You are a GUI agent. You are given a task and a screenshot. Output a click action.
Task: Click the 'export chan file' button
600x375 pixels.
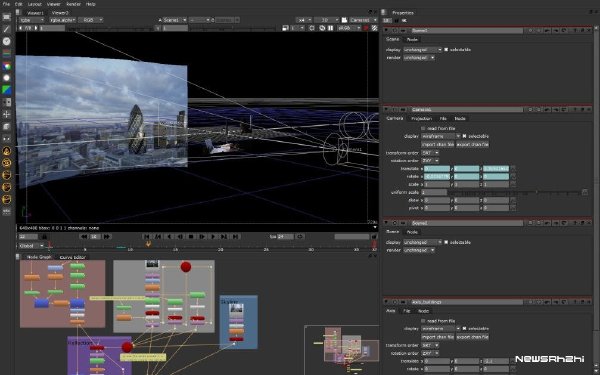[473, 145]
